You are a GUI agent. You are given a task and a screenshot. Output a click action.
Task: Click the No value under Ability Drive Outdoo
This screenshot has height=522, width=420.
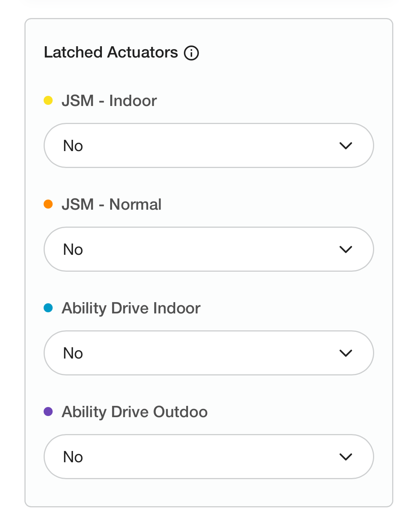[x=73, y=457]
